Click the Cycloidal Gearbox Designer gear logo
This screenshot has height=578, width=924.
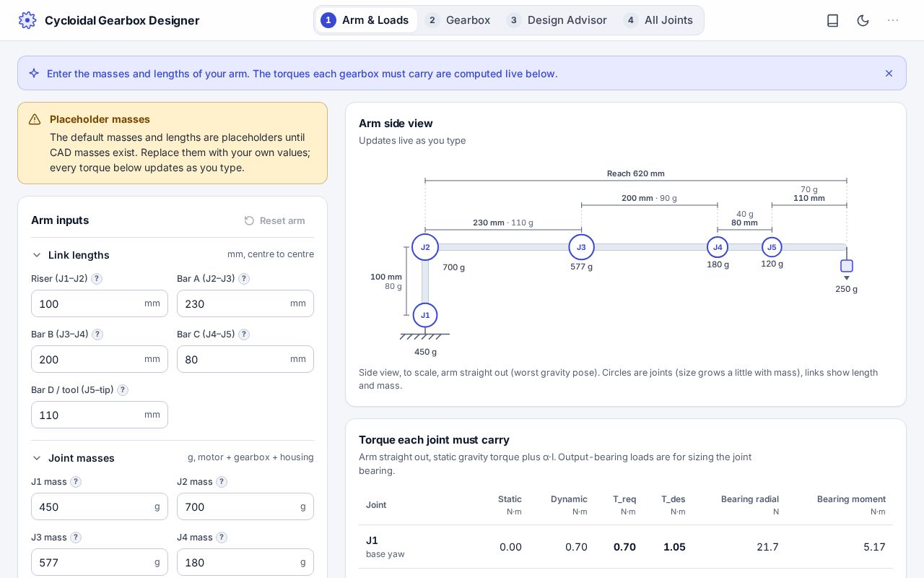tap(27, 20)
